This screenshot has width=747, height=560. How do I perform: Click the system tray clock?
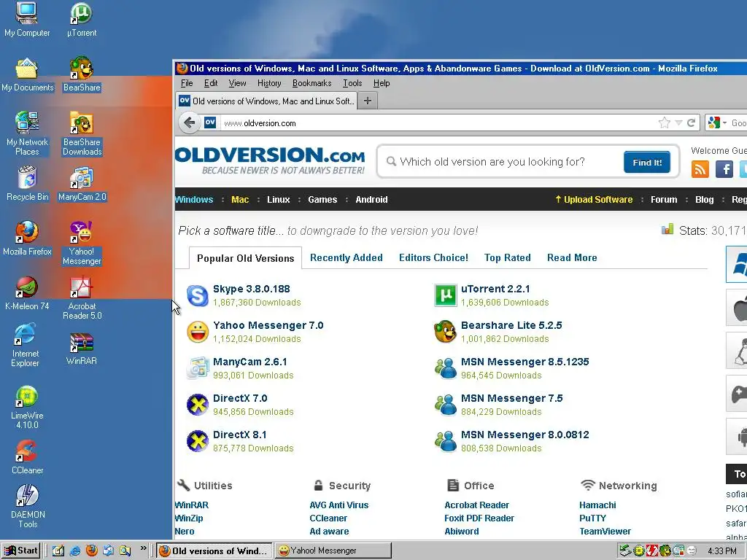point(722,551)
